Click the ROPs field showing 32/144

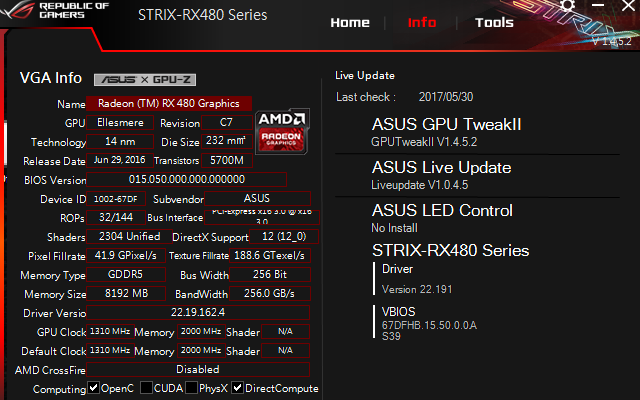116,217
